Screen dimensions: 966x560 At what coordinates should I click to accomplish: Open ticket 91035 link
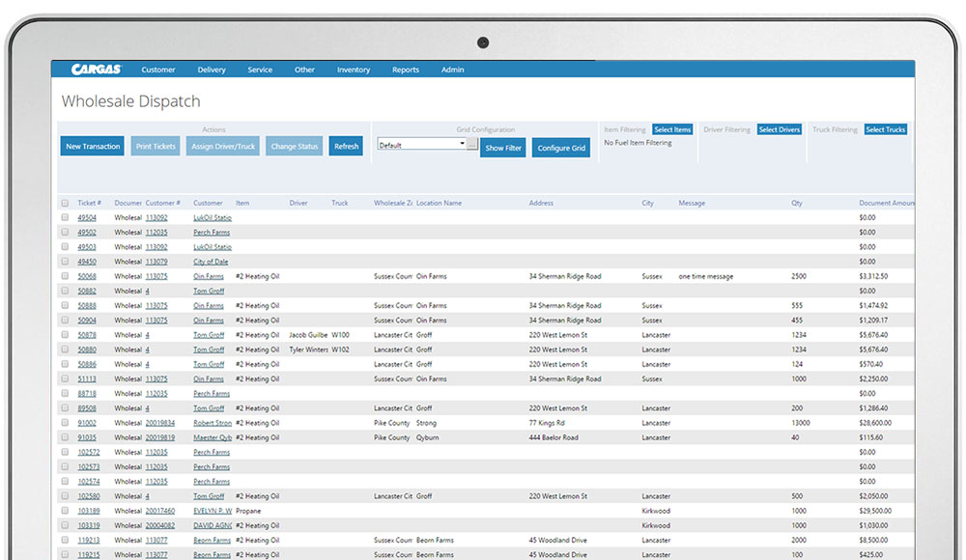click(x=87, y=437)
